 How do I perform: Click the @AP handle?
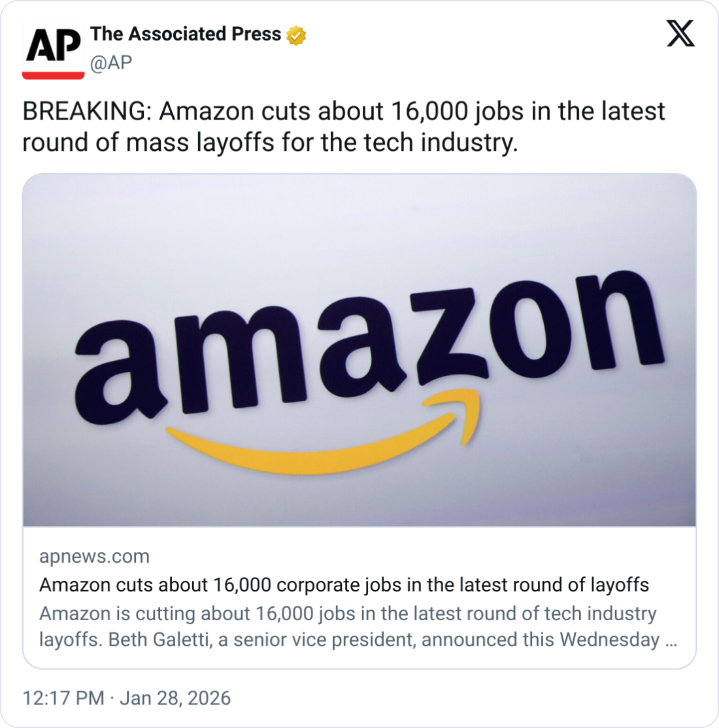coord(111,62)
